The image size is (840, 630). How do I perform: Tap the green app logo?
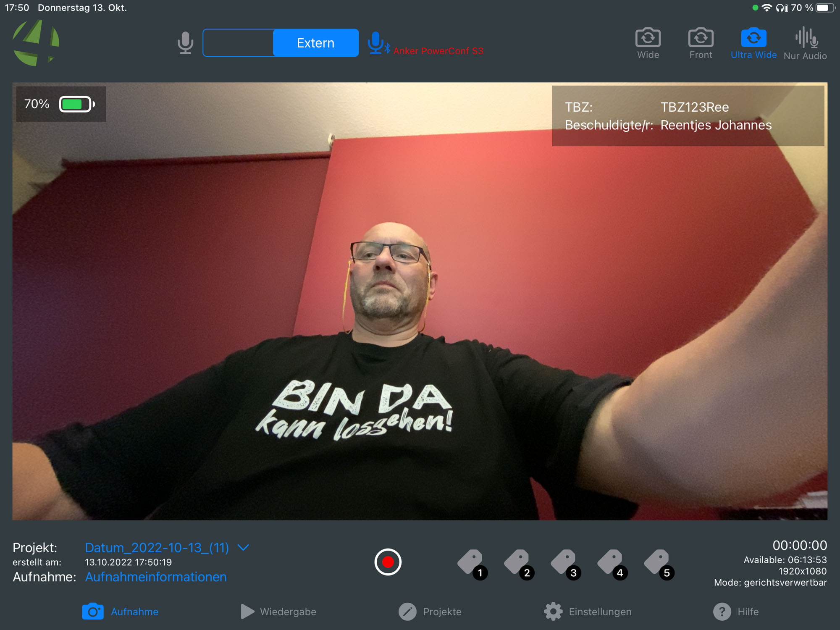[x=36, y=42]
